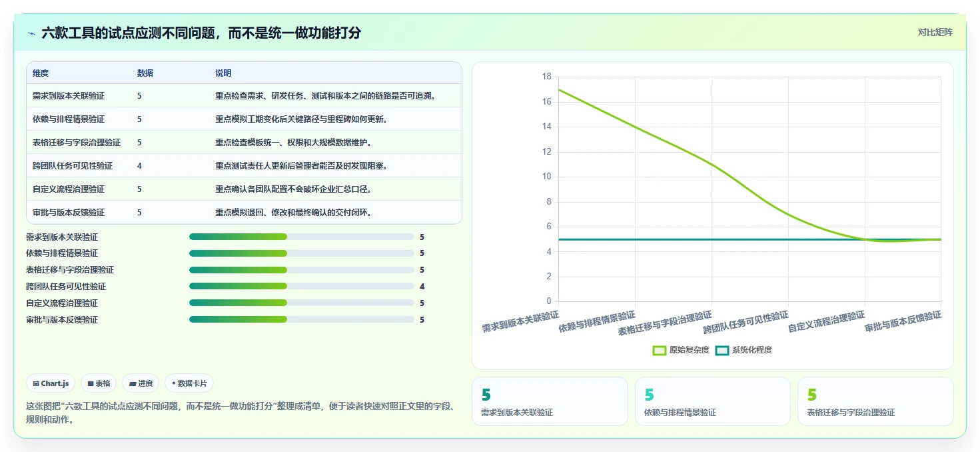Click progress list label 审批与版本反馈验证

point(62,320)
